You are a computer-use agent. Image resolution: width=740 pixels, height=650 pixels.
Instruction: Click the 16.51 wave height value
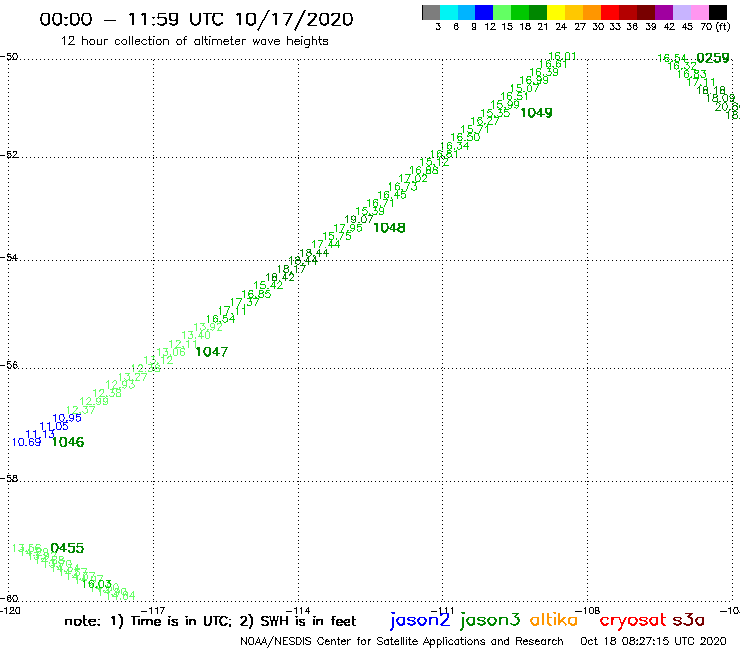point(514,96)
